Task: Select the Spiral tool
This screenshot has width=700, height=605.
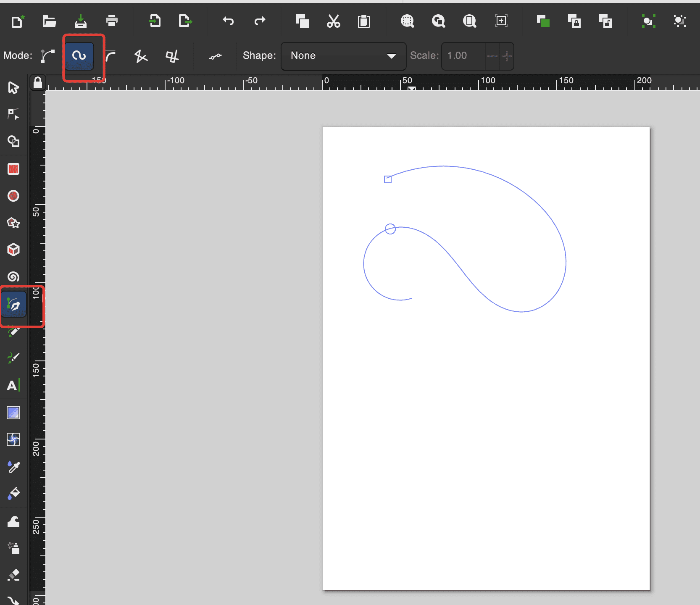Action: 13,276
